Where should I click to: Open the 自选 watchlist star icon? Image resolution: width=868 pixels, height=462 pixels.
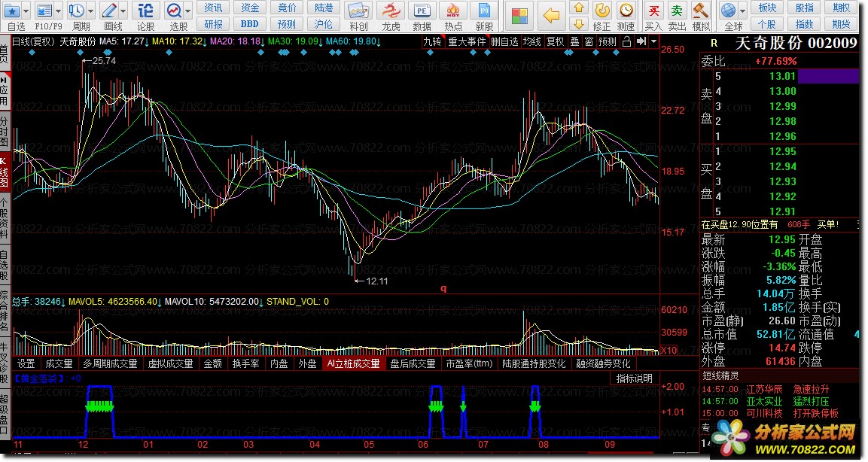11,11
